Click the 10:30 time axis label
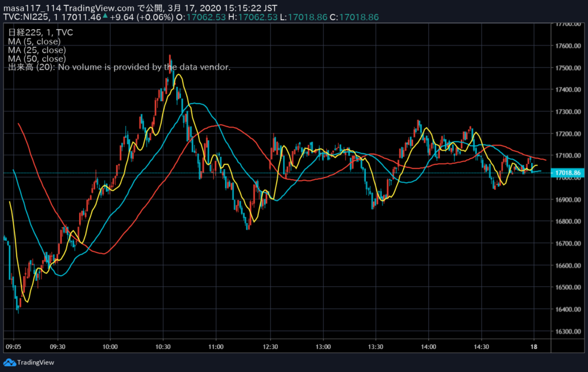588x372 pixels. (x=163, y=347)
